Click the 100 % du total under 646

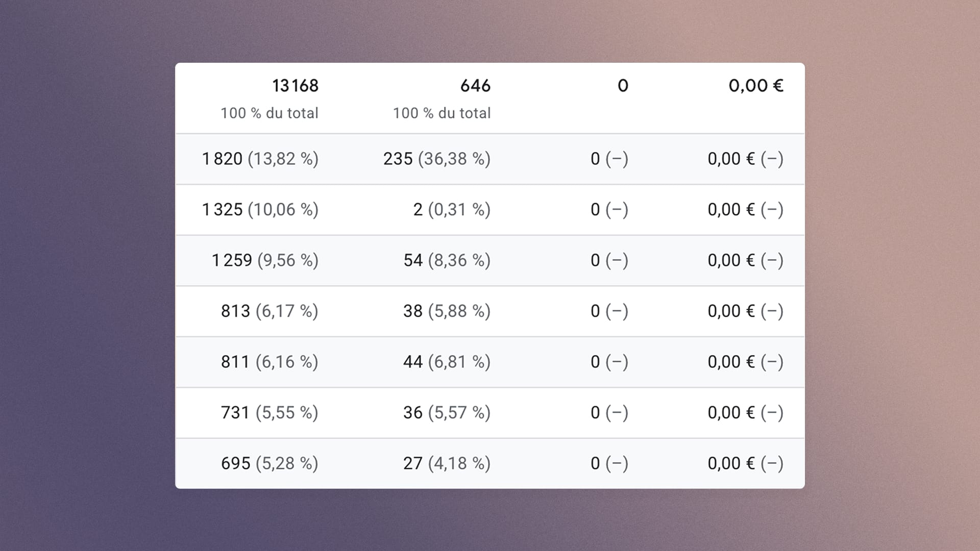[x=442, y=113]
